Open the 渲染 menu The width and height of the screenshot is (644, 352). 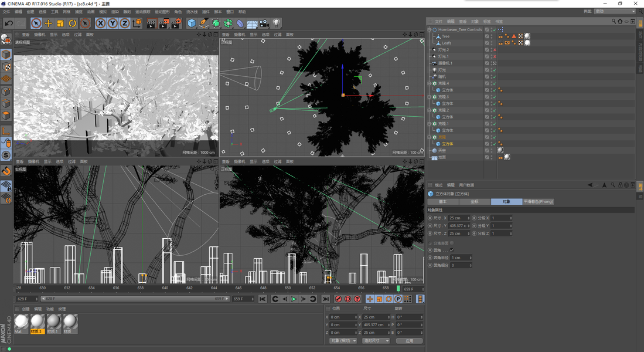point(115,12)
